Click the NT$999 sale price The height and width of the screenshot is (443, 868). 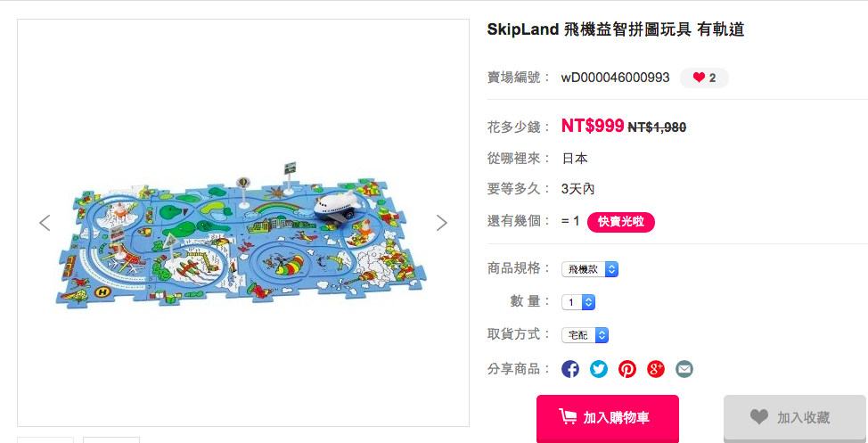[x=593, y=126]
